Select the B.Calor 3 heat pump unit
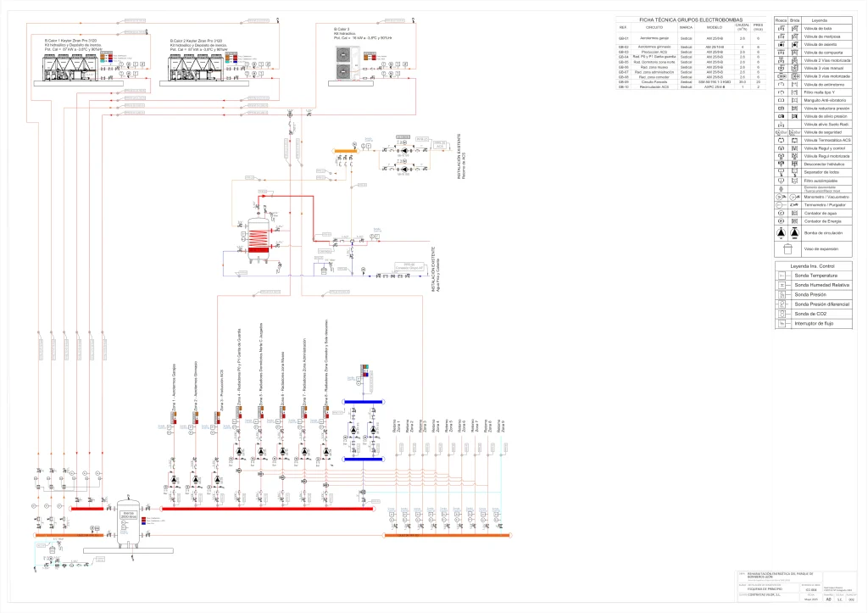The image size is (868, 613). point(344,63)
